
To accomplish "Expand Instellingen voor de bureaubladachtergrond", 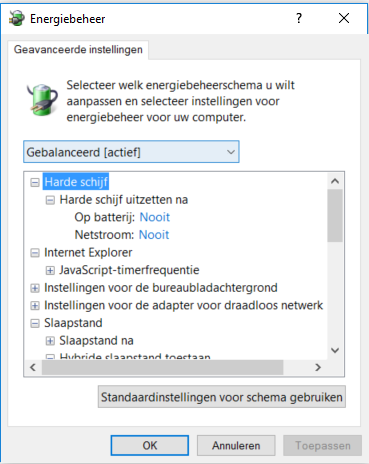I will point(35,288).
